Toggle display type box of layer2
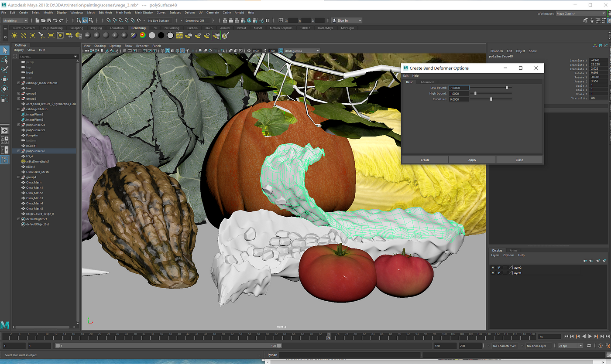Viewport: 611px width, 364px height. 505,268
